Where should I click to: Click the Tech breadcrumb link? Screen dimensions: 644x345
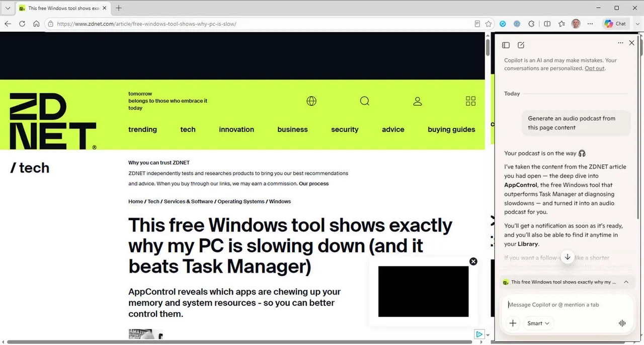pyautogui.click(x=153, y=201)
